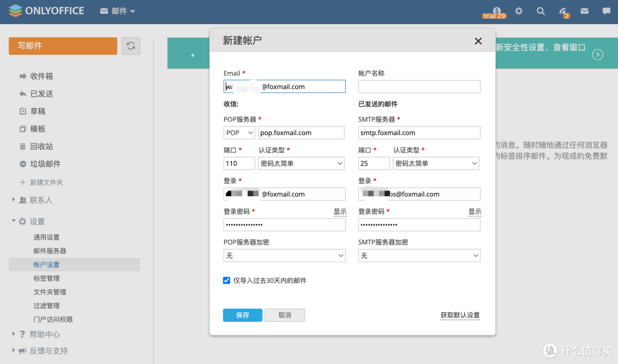The height and width of the screenshot is (364, 618).
Task: Open the trial 29 payment icon
Action: pyautogui.click(x=494, y=13)
